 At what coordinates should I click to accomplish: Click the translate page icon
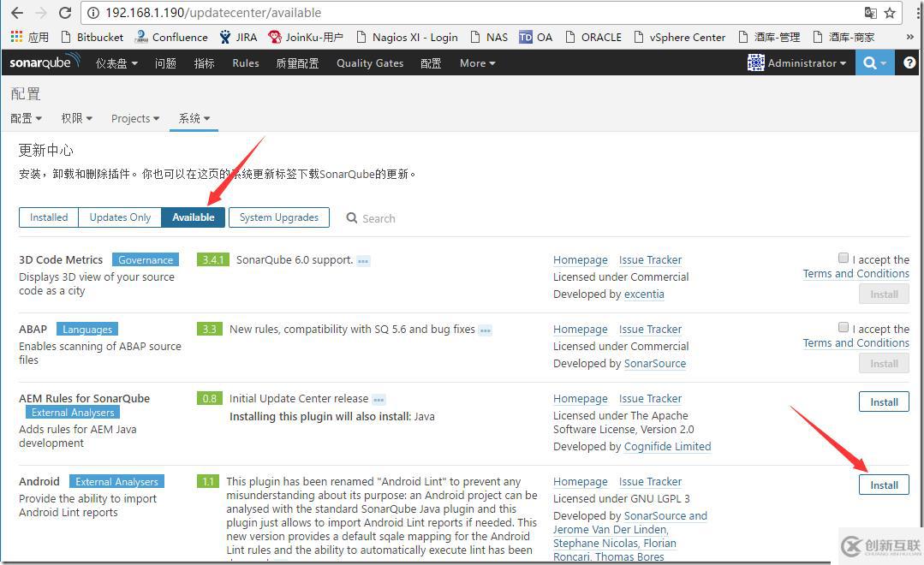(870, 12)
